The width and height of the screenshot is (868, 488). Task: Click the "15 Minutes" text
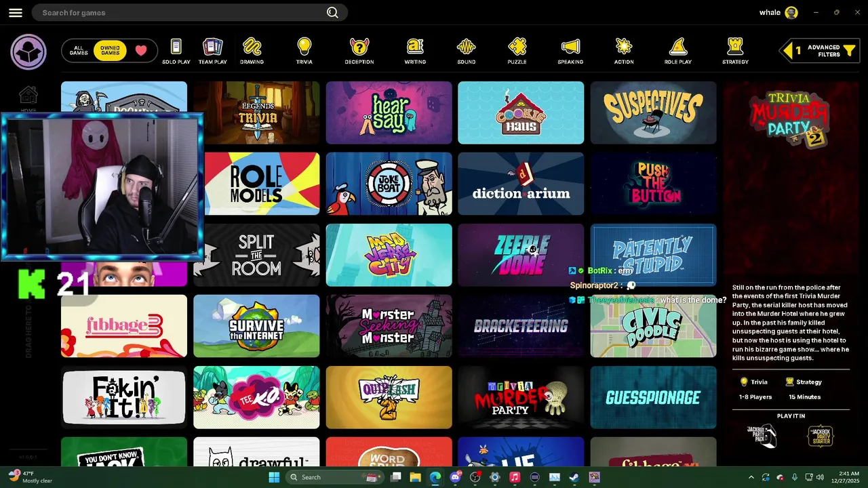[805, 397]
